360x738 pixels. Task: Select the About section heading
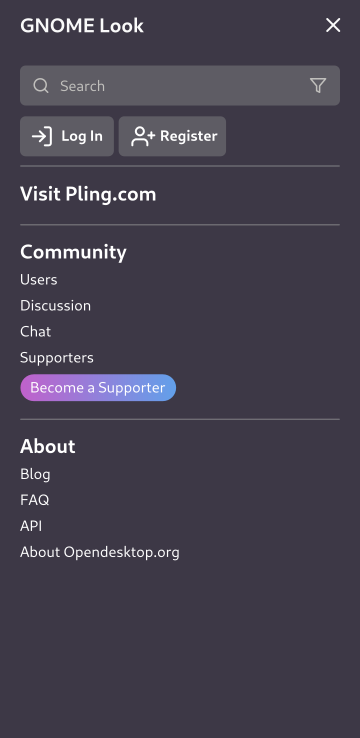click(48, 446)
